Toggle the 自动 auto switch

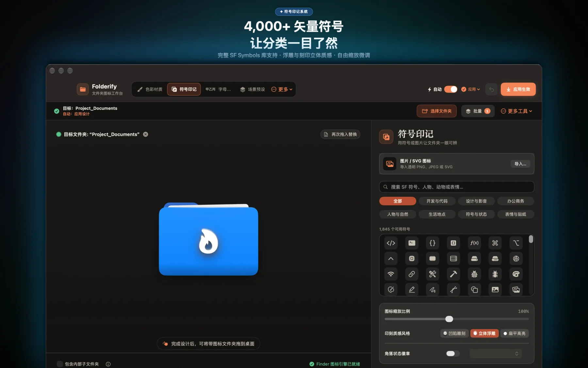click(x=451, y=89)
